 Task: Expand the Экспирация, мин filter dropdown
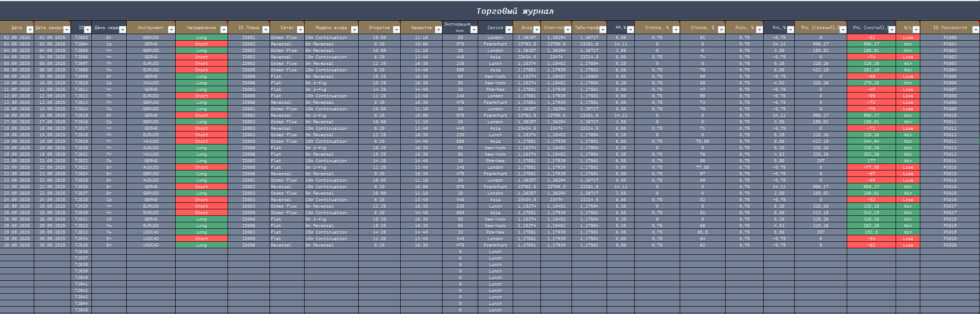[x=473, y=29]
